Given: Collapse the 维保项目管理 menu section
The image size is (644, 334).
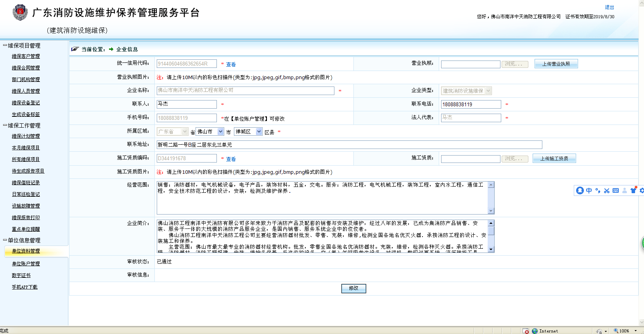Looking at the screenshot, I should point(5,45).
